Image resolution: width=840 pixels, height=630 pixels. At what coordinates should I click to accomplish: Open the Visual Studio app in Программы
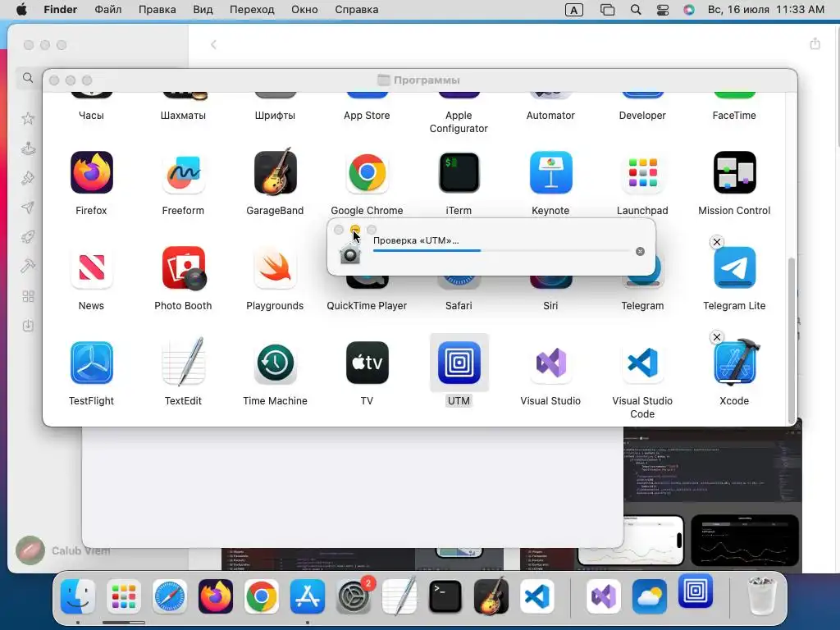[x=550, y=363]
